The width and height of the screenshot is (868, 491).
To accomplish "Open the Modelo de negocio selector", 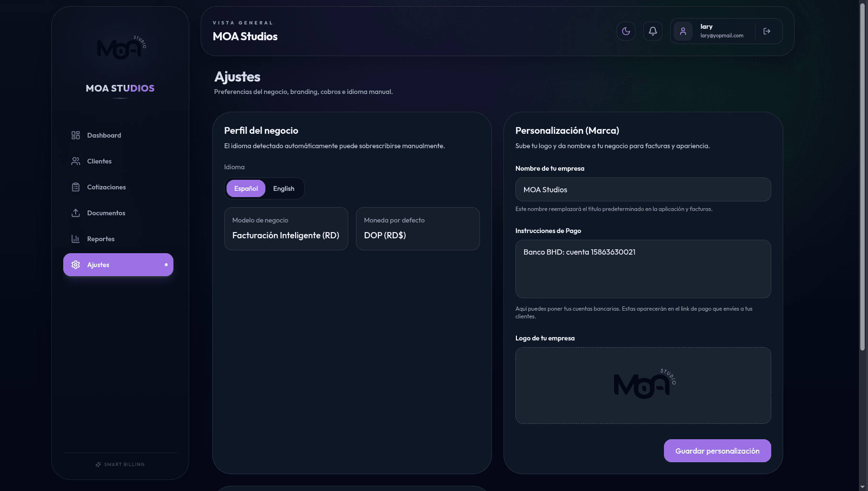I will 286,229.
